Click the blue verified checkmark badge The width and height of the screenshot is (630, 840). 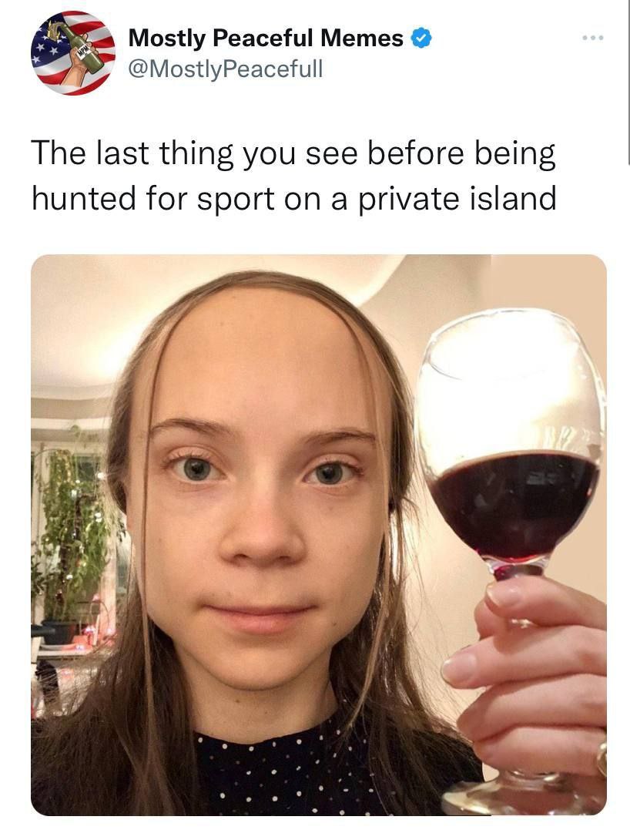pyautogui.click(x=421, y=38)
